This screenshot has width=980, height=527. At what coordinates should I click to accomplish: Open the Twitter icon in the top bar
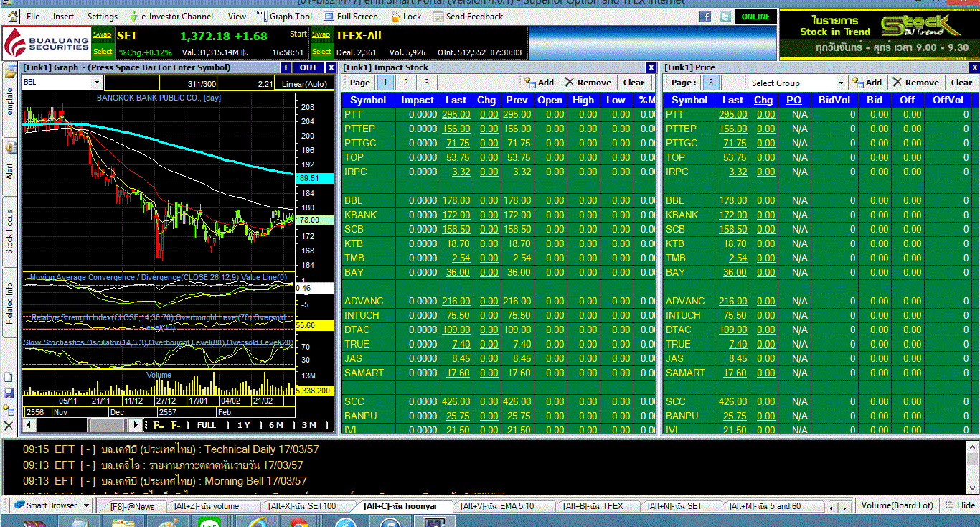coord(725,17)
